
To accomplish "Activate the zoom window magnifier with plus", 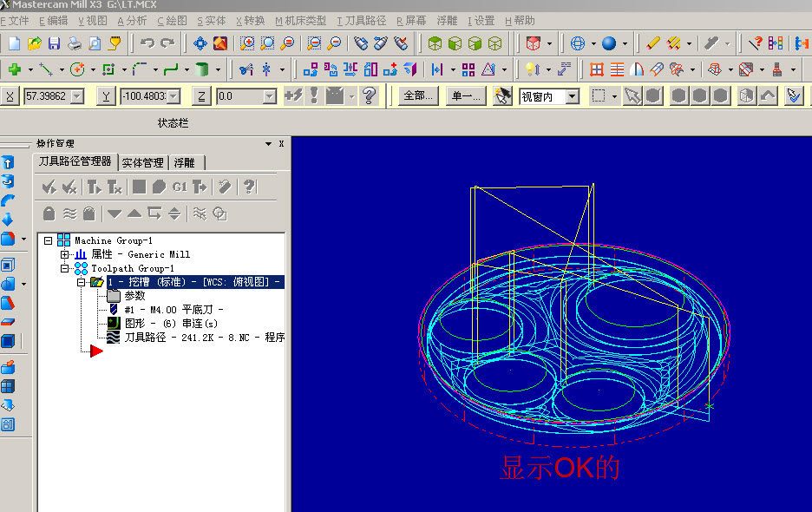I will point(247,43).
